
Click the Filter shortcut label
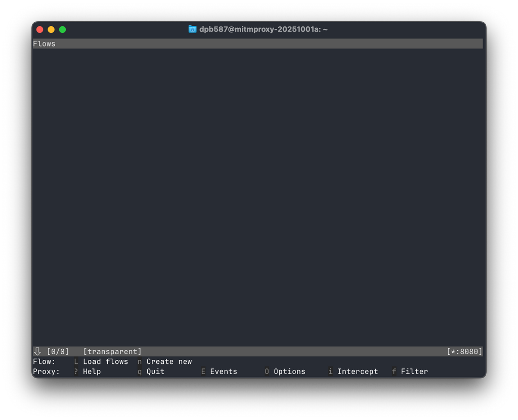point(414,371)
